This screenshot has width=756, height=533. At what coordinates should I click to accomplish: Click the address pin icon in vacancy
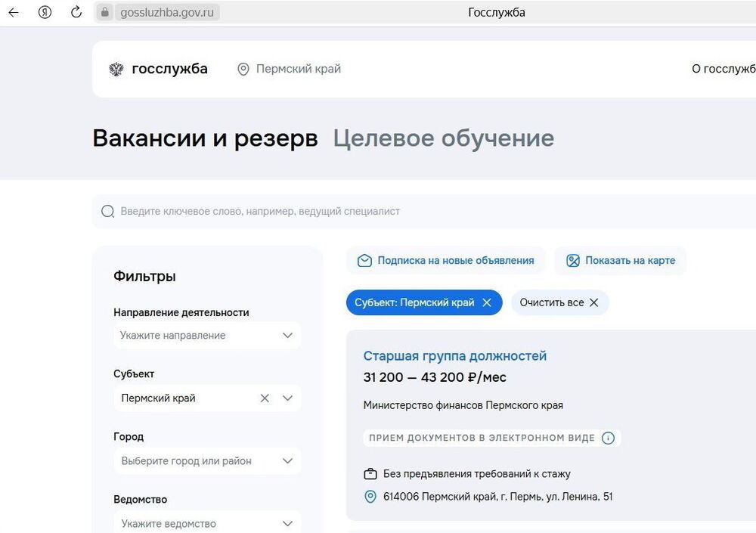(370, 497)
